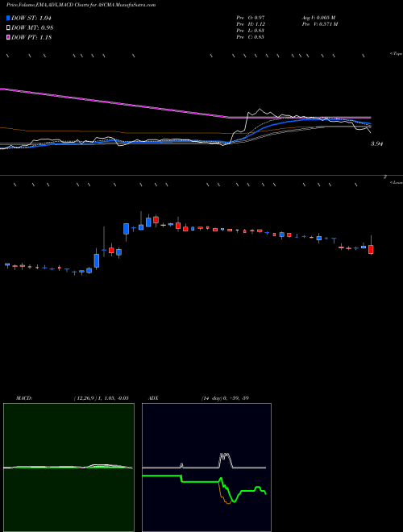The image size is (403, 532).
Task: Select the 'DOW ST: 1.04' legend label
Action: click(31, 18)
